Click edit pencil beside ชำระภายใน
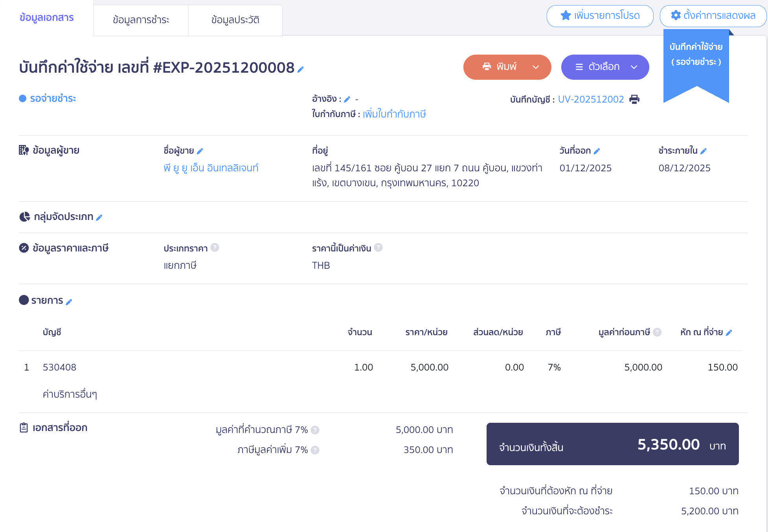The width and height of the screenshot is (768, 532). 704,151
